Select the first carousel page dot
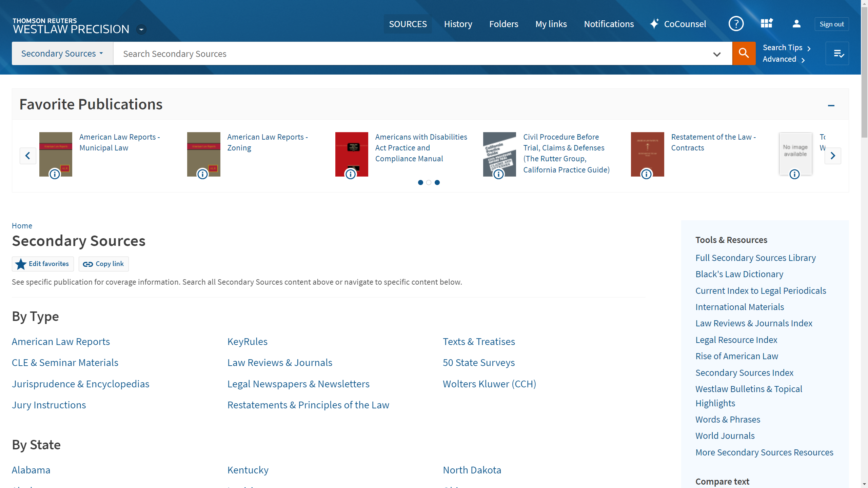 (x=420, y=182)
